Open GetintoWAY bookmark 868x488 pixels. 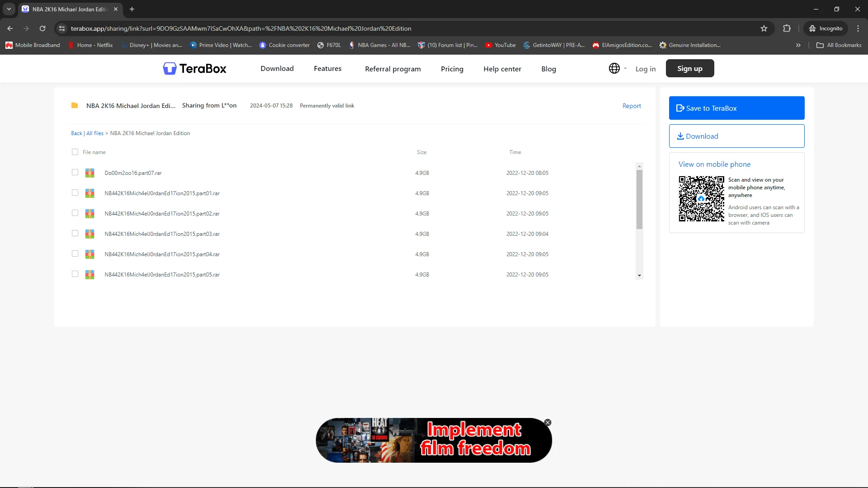tap(554, 45)
